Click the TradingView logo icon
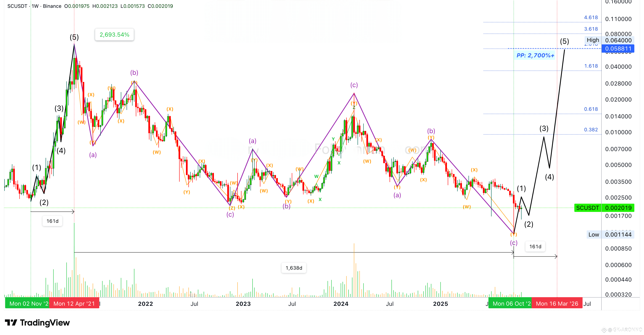The height and width of the screenshot is (335, 644). pos(11,322)
